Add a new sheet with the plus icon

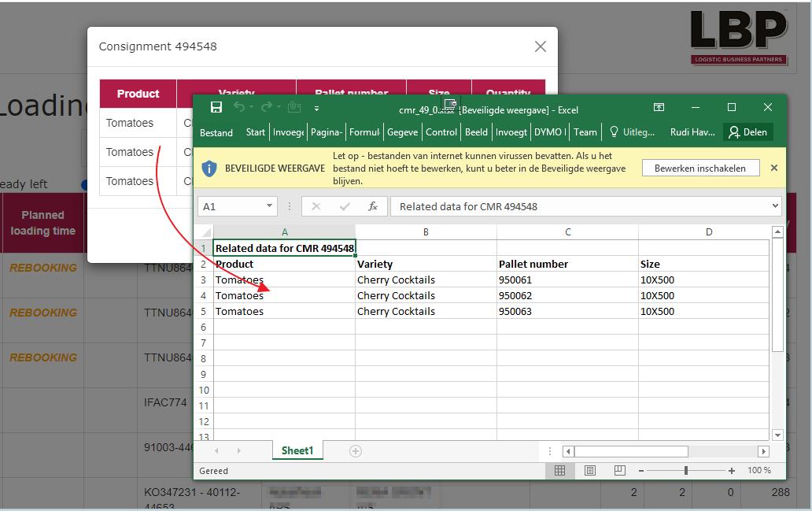(356, 451)
